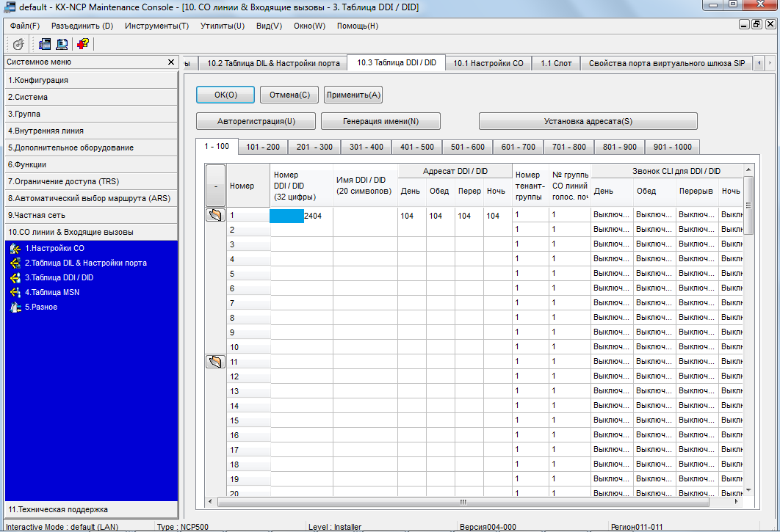Switch to the 10.1 Настройки CO tab
The height and width of the screenshot is (532, 780).
click(x=488, y=63)
